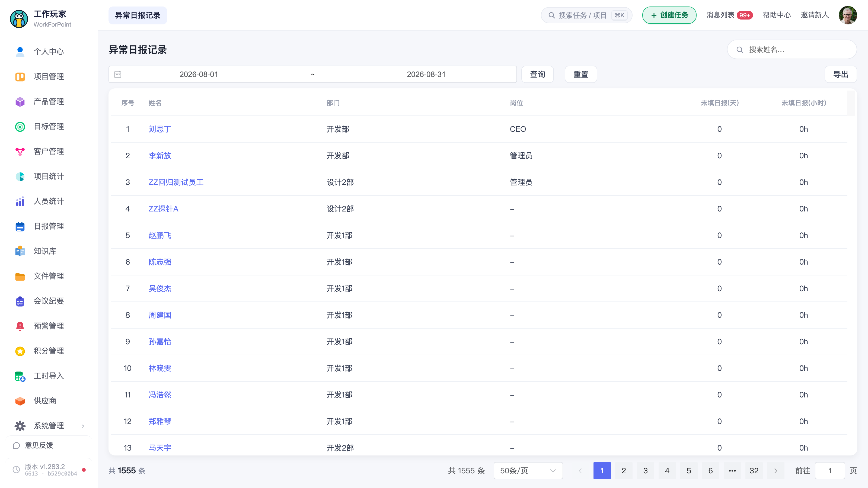Screen dimensions: 868x488
Task: Open employee link 林晓雯
Action: point(160,368)
